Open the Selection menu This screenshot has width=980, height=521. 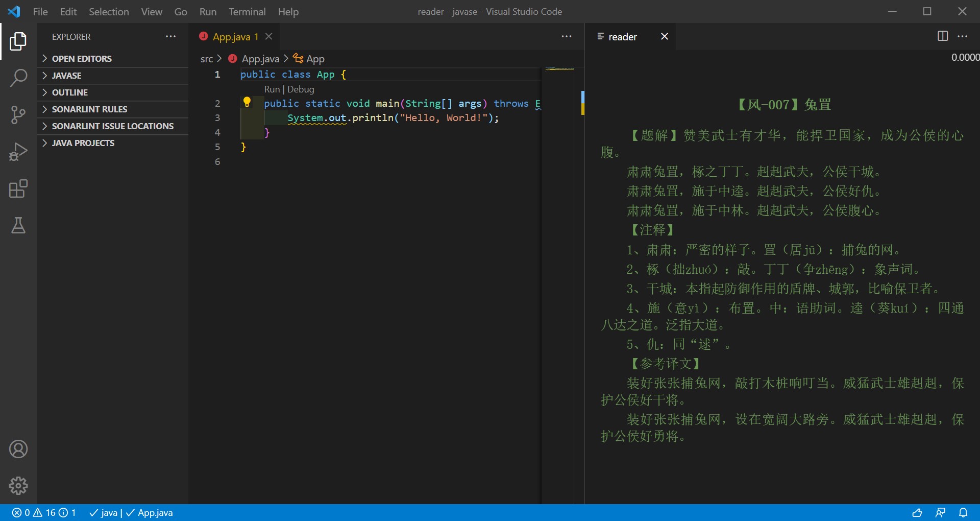[109, 11]
